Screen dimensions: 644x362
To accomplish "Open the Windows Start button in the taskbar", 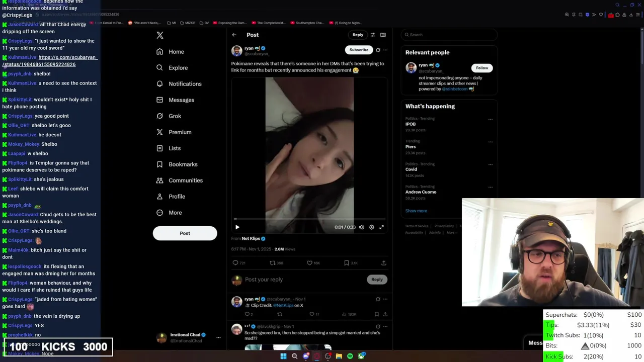I will 283,356.
